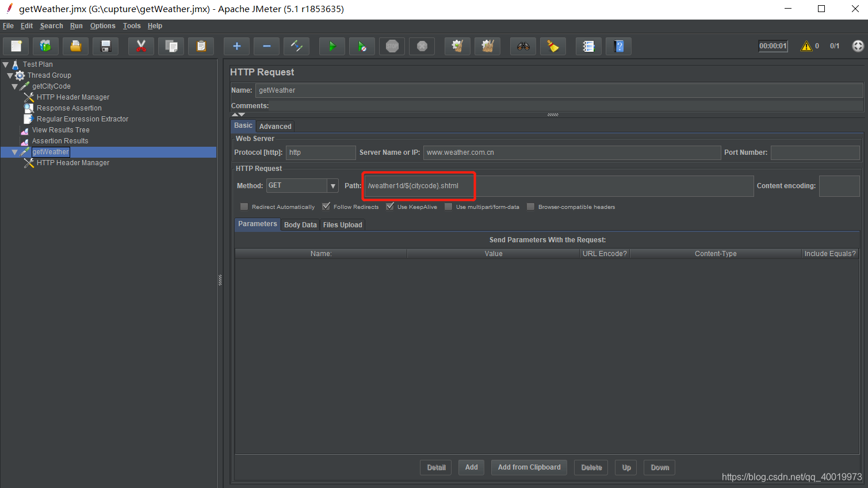Screen dimensions: 868x488
Task: Toggle Use KeepAlive checkbox
Action: pyautogui.click(x=390, y=207)
